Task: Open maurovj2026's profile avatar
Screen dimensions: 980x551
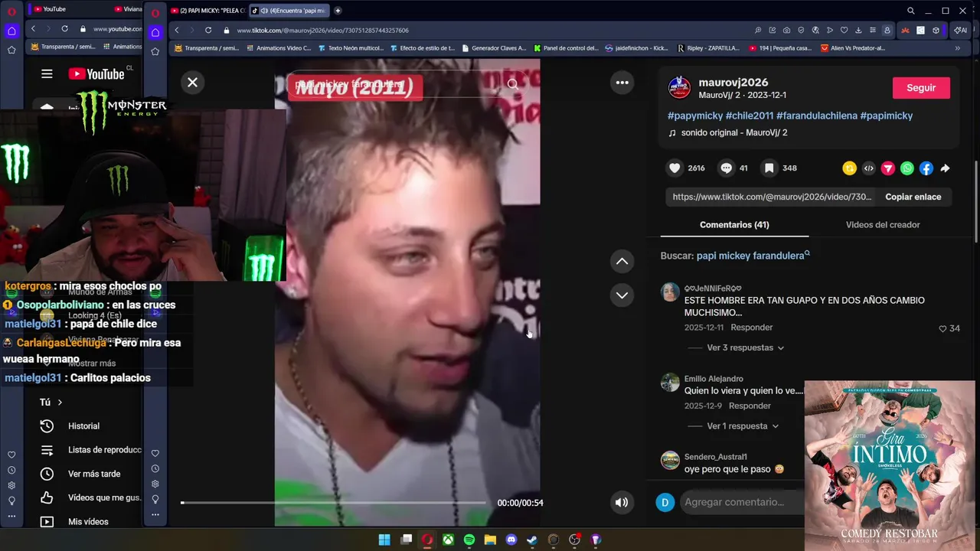Action: click(679, 87)
